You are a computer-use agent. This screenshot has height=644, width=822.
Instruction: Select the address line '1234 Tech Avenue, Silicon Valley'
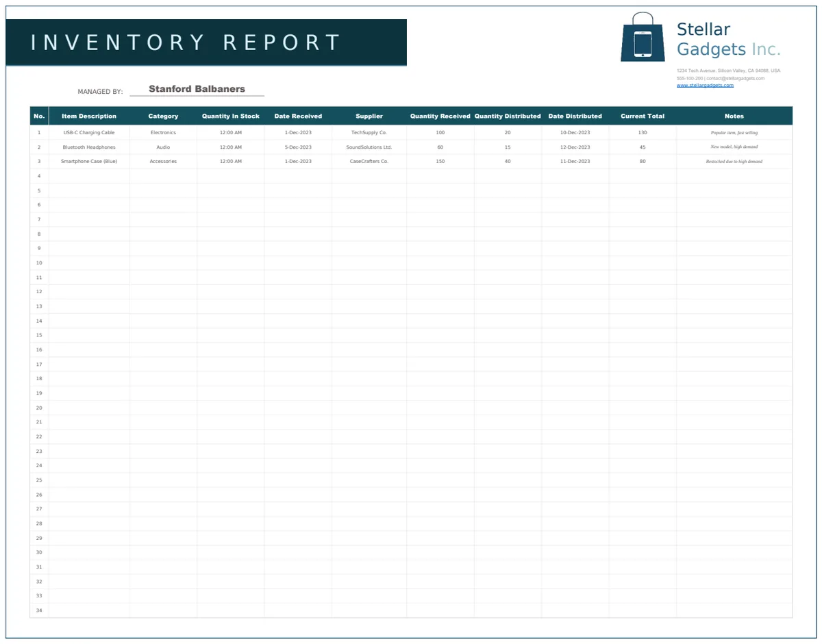coord(728,71)
